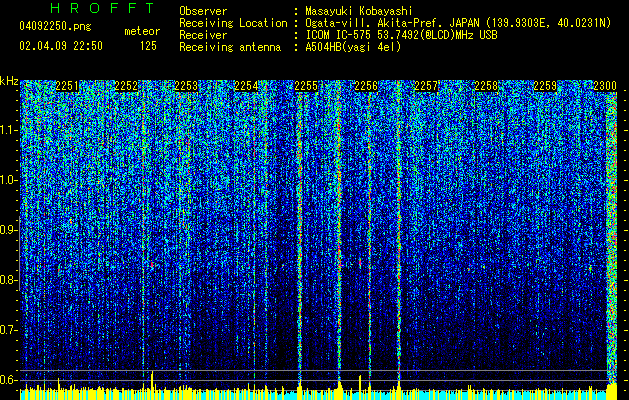Click observer name Masayuki Kobayashi
This screenshot has height=400, width=629.
(359, 11)
